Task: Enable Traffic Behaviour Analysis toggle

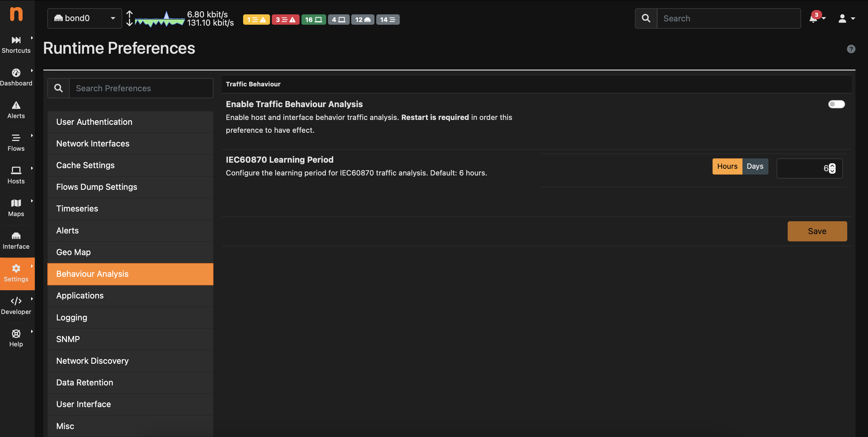Action: pyautogui.click(x=836, y=104)
